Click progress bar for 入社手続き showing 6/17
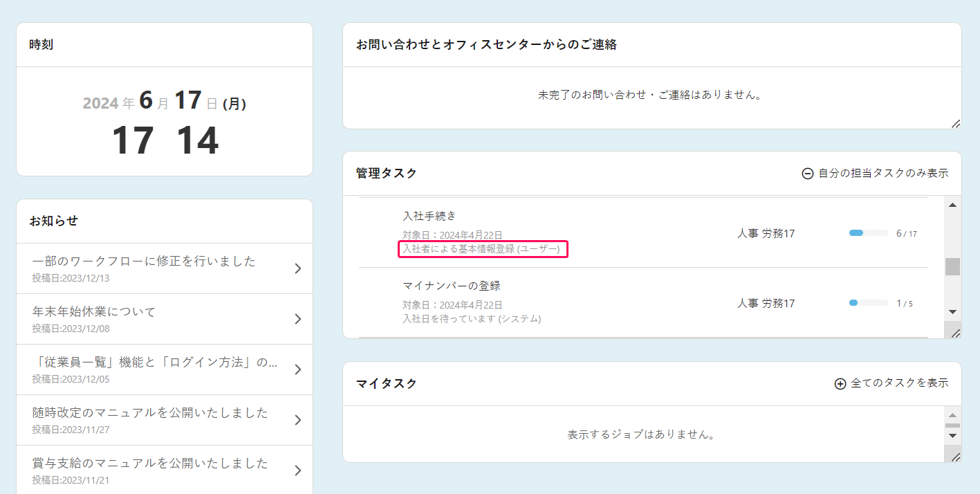The height and width of the screenshot is (494, 980). pyautogui.click(x=869, y=233)
